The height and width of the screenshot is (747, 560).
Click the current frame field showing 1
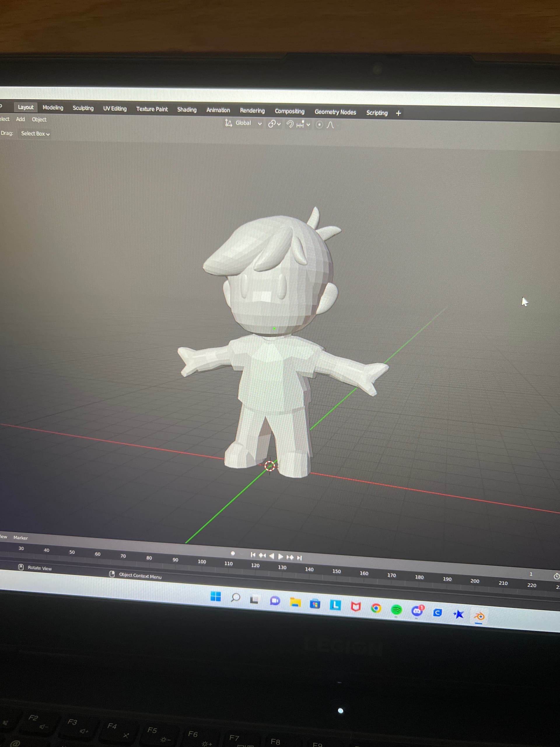531,574
